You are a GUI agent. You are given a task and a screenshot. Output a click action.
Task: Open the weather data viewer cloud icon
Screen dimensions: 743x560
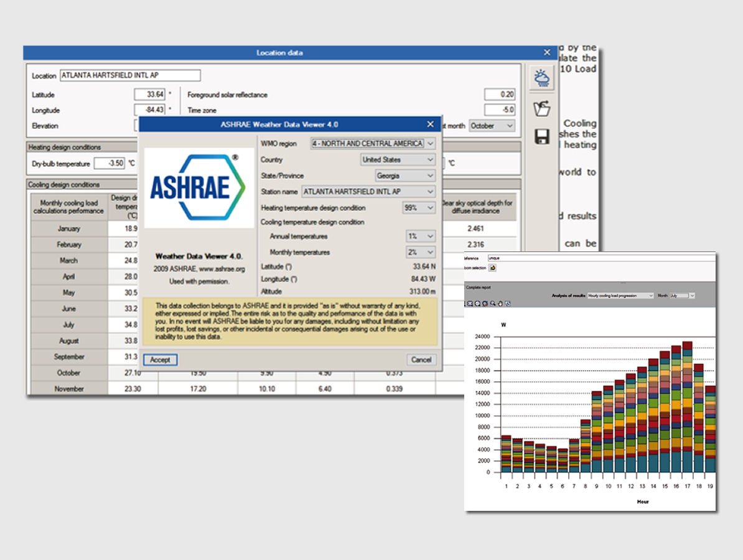point(541,78)
